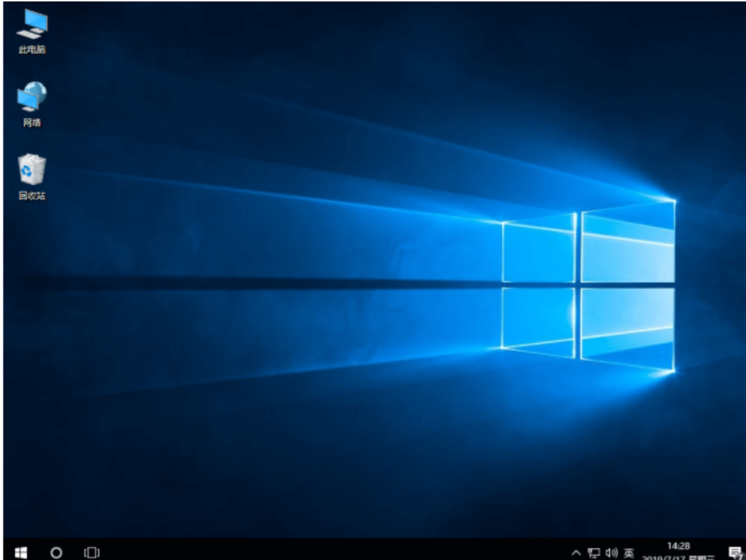Screen dimensions: 746x560
Task: Switch input language via 英 indicator
Action: click(629, 553)
